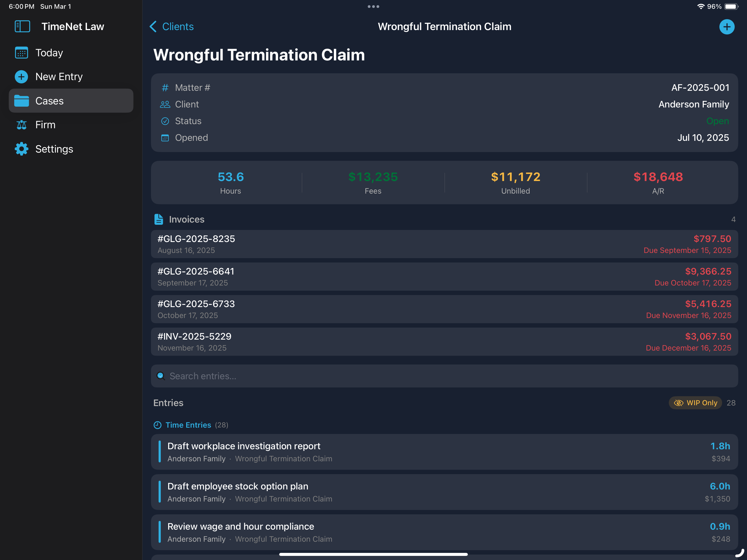
Task: Open Draft employee stock option plan entry
Action: point(444,492)
